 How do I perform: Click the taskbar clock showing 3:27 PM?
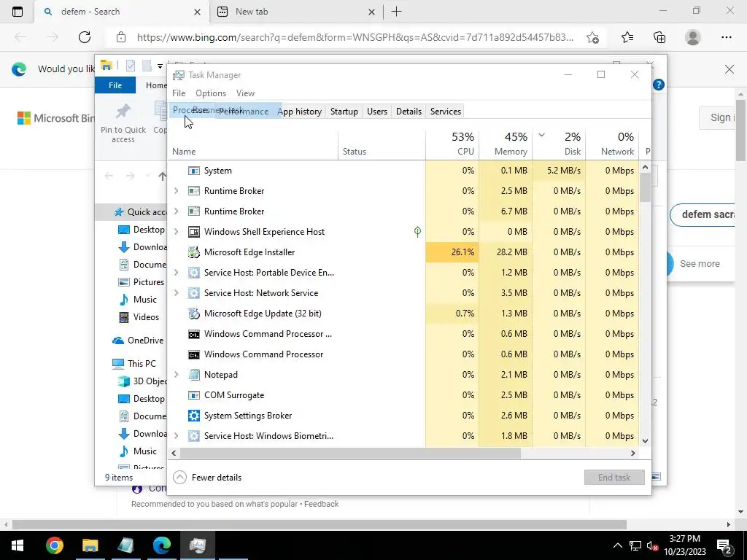(684, 545)
